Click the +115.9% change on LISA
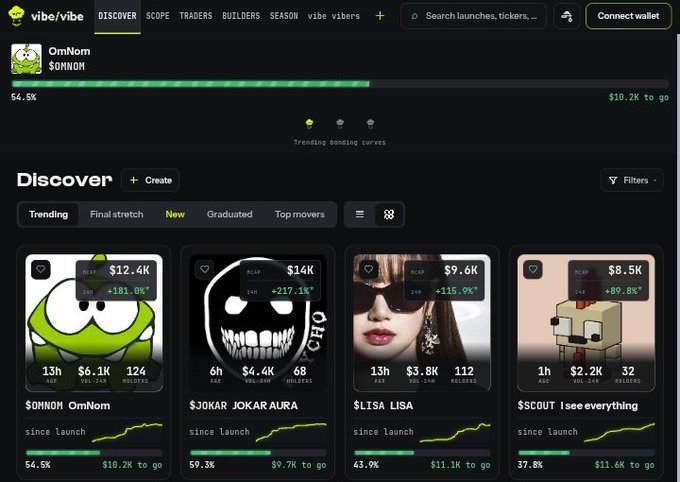This screenshot has width=680, height=482. pos(456,291)
